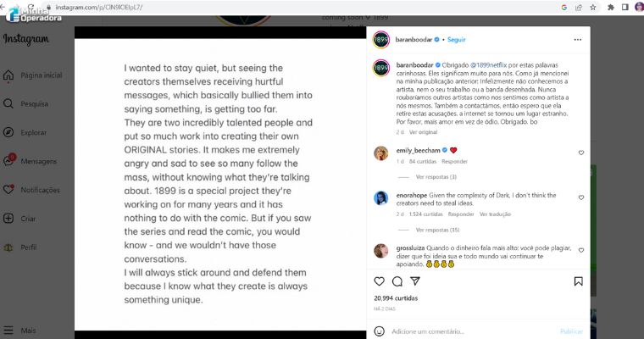The height and width of the screenshot is (339, 644).
Task: Open the post's three-dot options menu
Action: [577, 39]
